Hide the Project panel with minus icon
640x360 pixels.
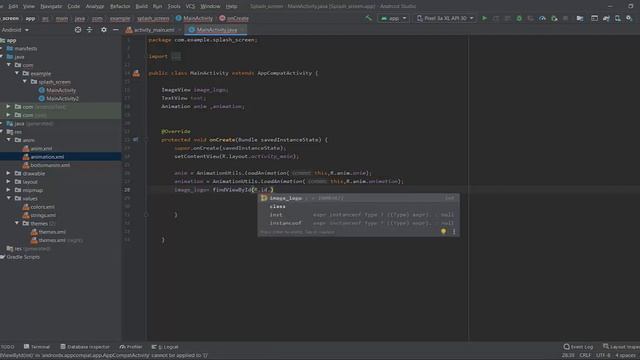[116, 30]
